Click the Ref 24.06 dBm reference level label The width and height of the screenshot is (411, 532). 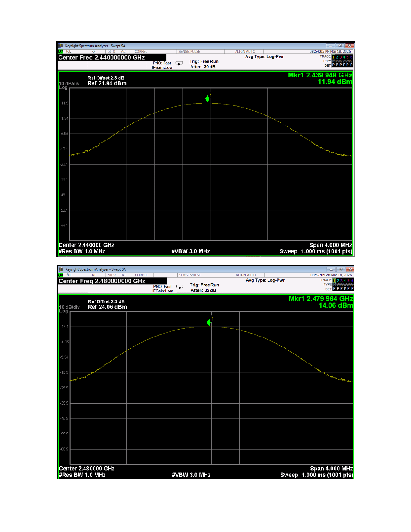click(107, 307)
